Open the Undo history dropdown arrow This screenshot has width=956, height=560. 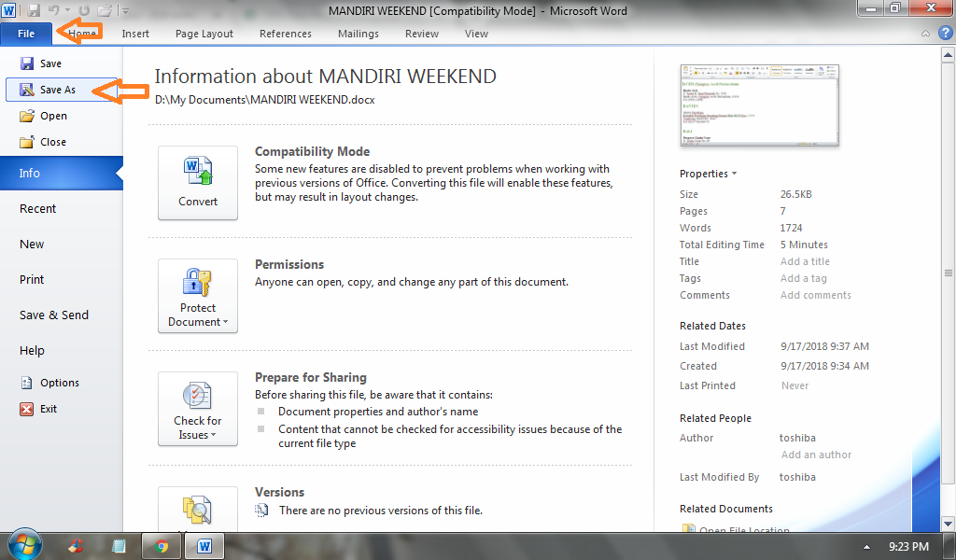pyautogui.click(x=67, y=10)
